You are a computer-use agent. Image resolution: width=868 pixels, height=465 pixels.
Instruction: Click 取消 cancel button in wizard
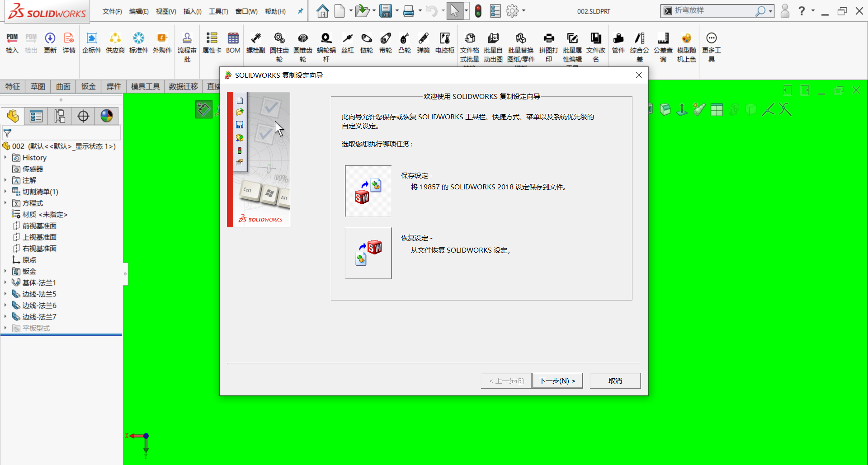tap(615, 380)
